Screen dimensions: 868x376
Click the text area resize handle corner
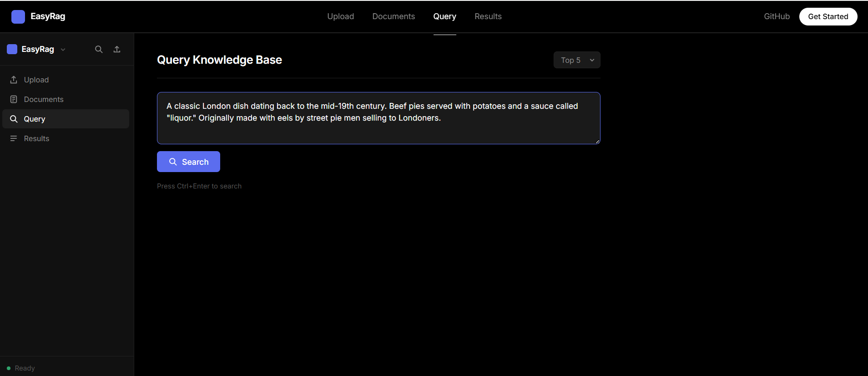(x=597, y=141)
